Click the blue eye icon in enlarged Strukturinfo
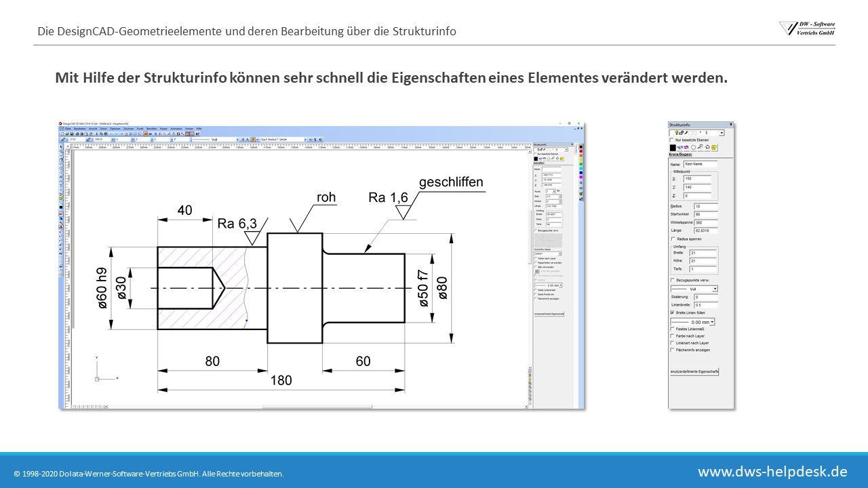Screen dimensions: 868x488 (x=680, y=147)
